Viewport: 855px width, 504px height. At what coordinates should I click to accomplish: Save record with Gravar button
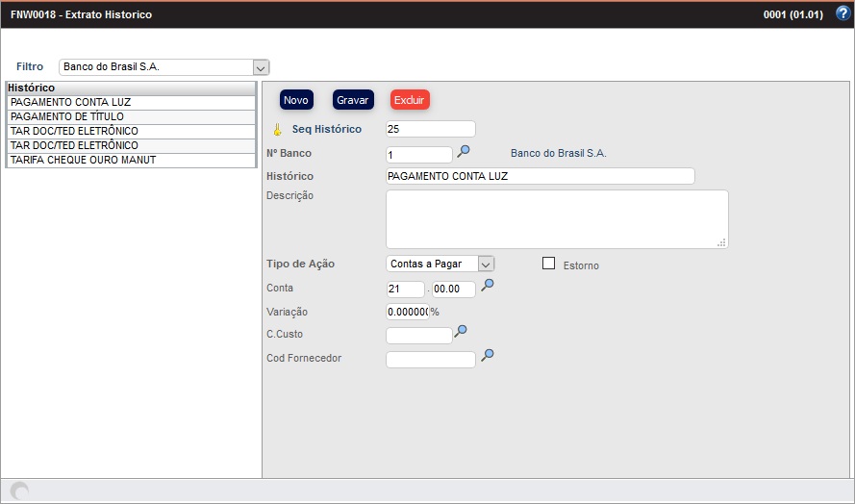(x=353, y=100)
